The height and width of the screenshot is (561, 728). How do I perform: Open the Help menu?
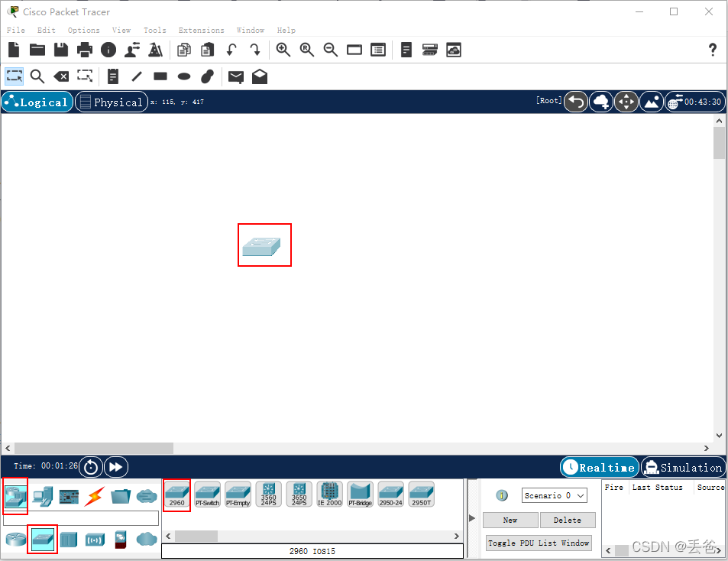click(x=286, y=30)
